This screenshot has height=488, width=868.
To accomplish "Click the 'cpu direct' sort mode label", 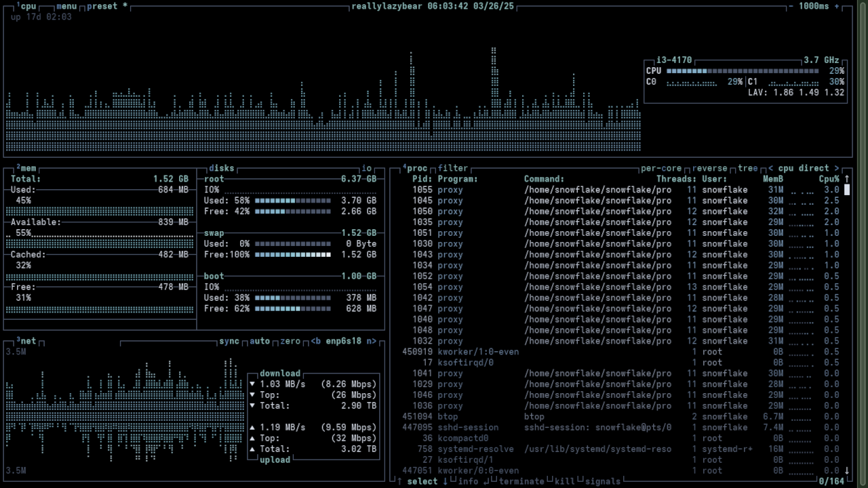I will [804, 168].
